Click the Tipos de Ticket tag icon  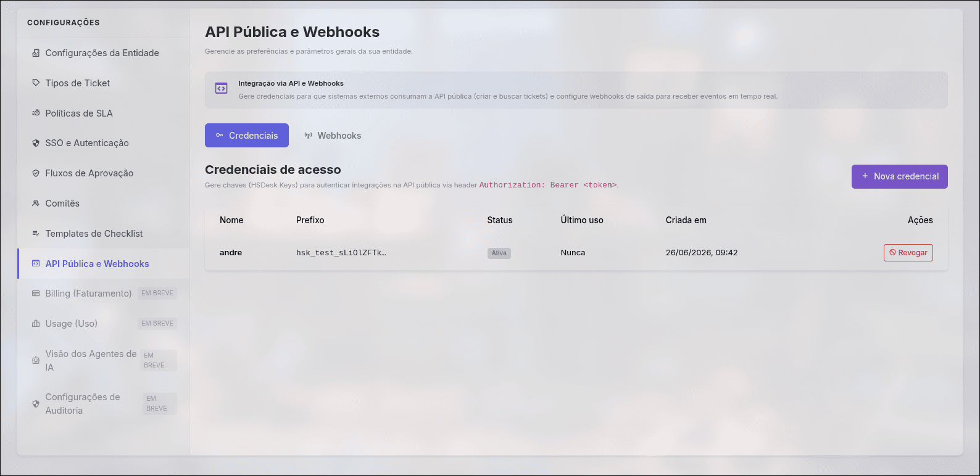coord(36,83)
